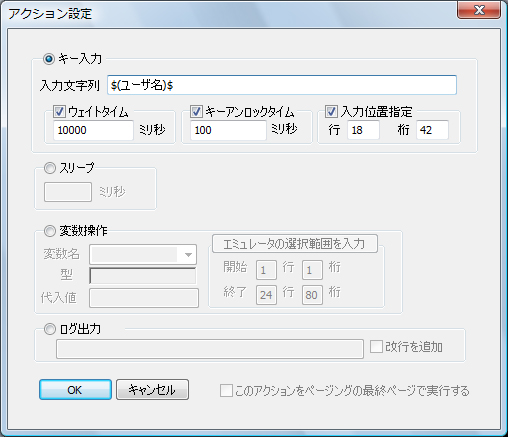Confirm with the OK button
Image resolution: width=508 pixels, height=437 pixels.
tap(75, 389)
